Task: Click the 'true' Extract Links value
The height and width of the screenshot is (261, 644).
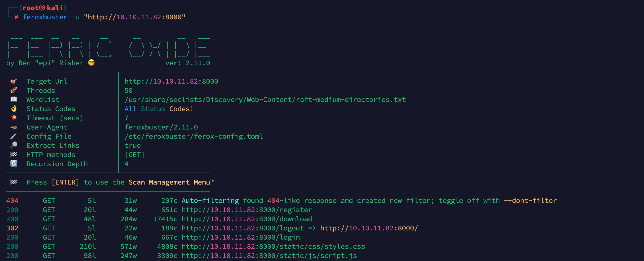Action: click(x=133, y=146)
